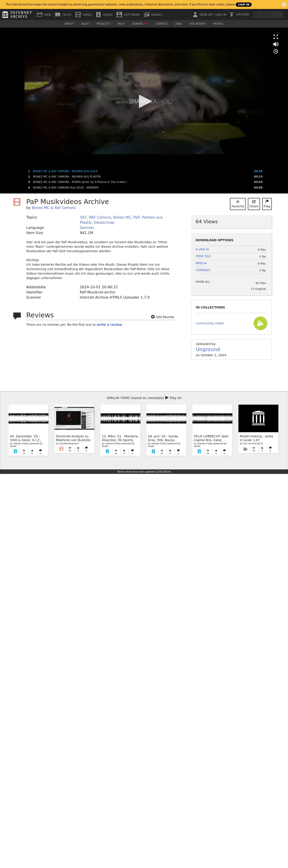Select track 1 Palmen aus Gold
The height and width of the screenshot is (868, 288).
coord(145,171)
